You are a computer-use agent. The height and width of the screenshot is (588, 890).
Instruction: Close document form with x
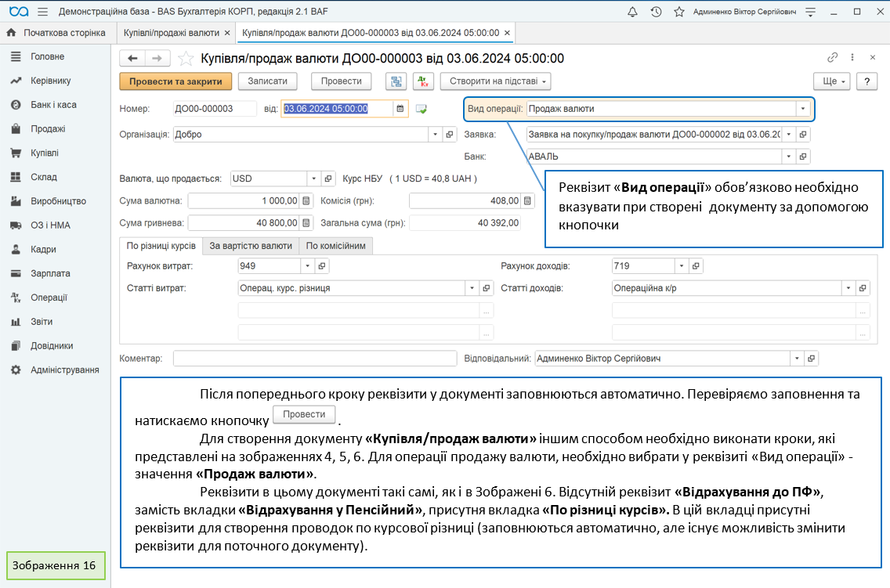click(x=873, y=57)
